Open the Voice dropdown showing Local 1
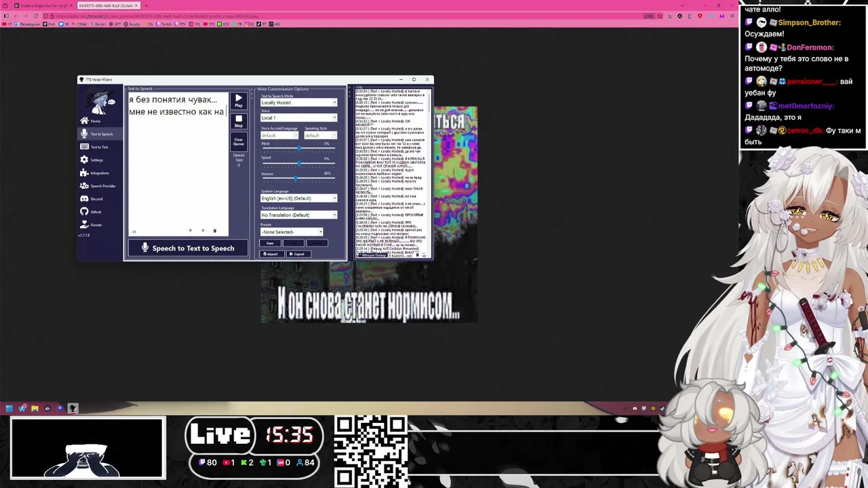The width and height of the screenshot is (868, 488). coord(298,118)
